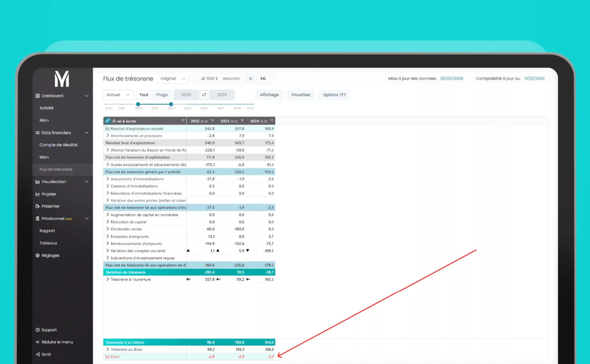Viewport: 590px width, 364px height.
Task: Expand Variation des comptes courants row
Action: tap(108, 251)
